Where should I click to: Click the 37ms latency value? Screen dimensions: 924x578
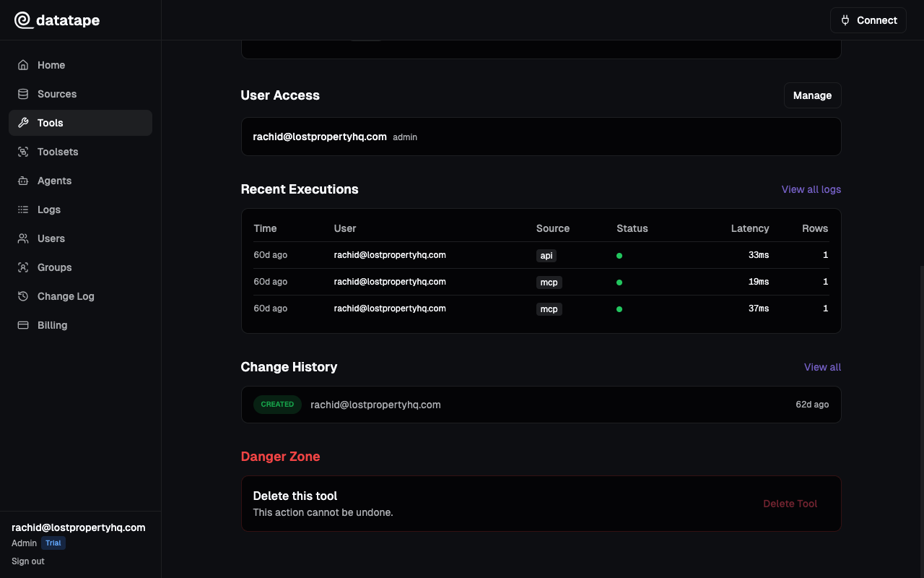759,309
